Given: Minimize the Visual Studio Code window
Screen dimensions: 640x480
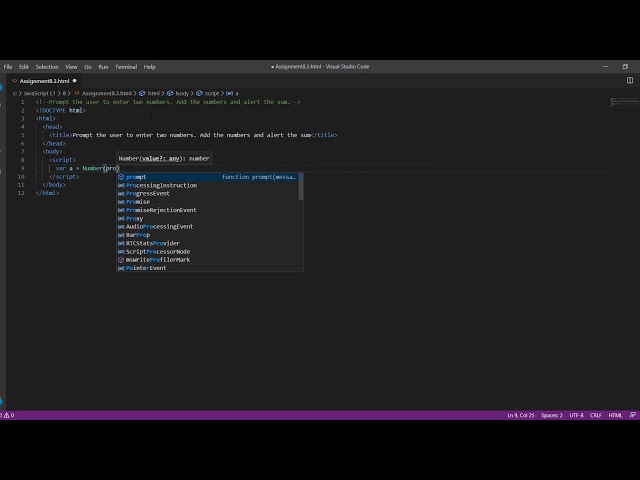Looking at the screenshot, I should 605,67.
